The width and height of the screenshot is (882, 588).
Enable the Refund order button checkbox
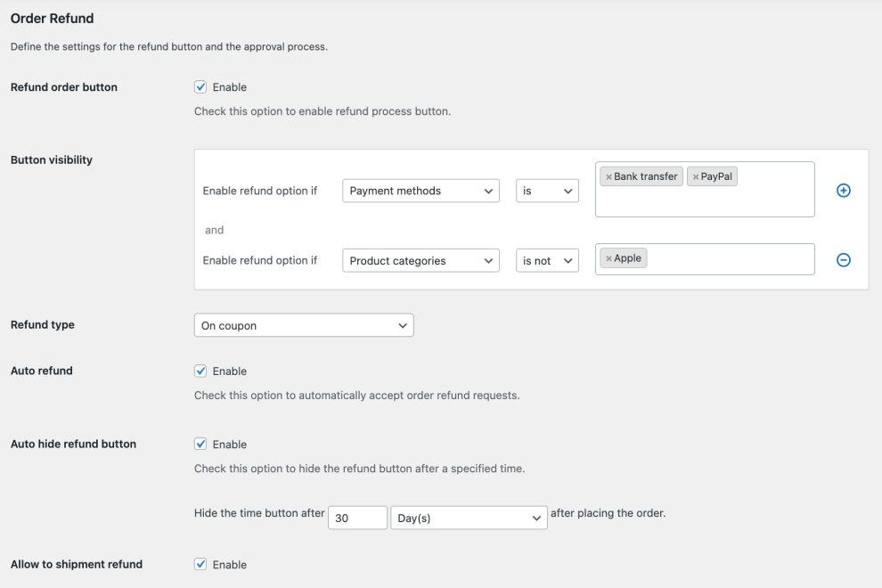(200, 86)
